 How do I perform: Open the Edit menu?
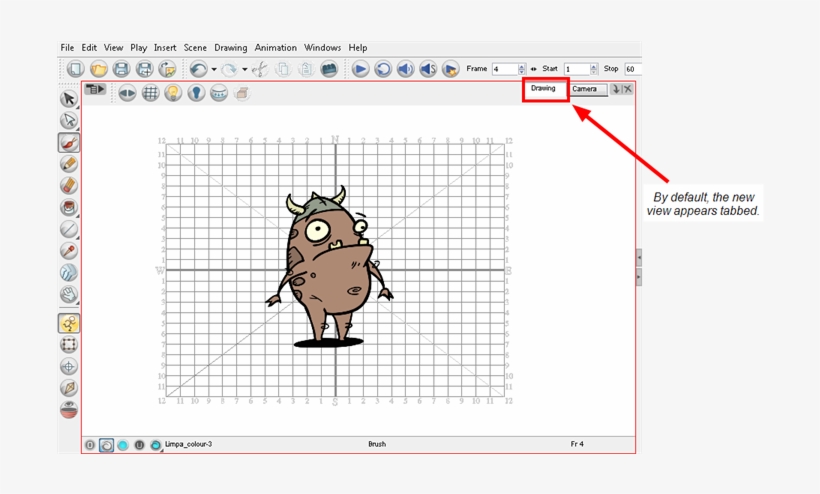[89, 48]
